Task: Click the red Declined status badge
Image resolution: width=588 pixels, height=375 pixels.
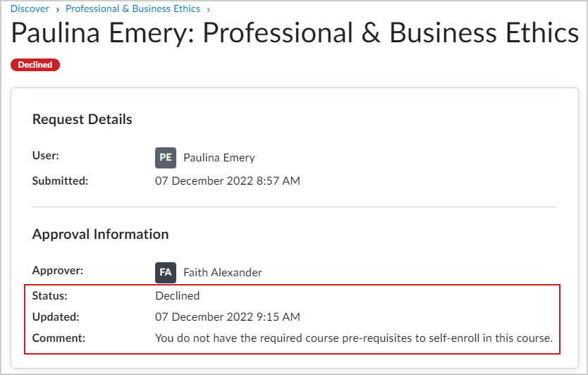Action: (x=35, y=65)
